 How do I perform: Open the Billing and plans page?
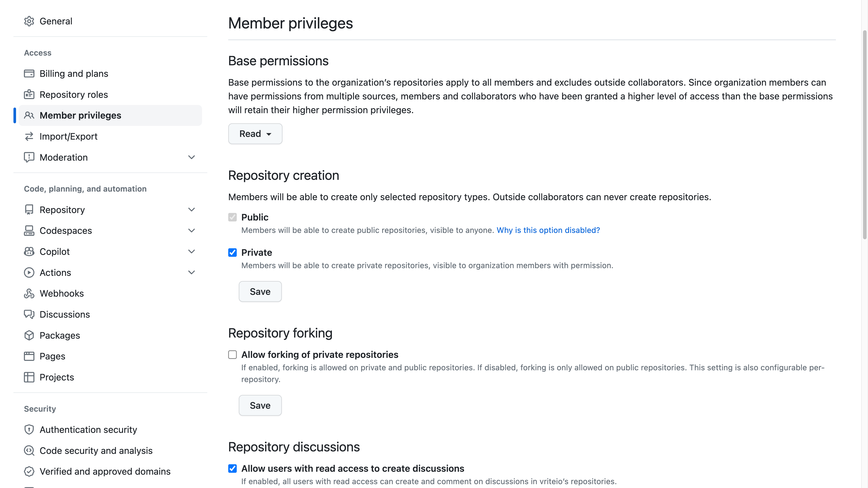[74, 73]
